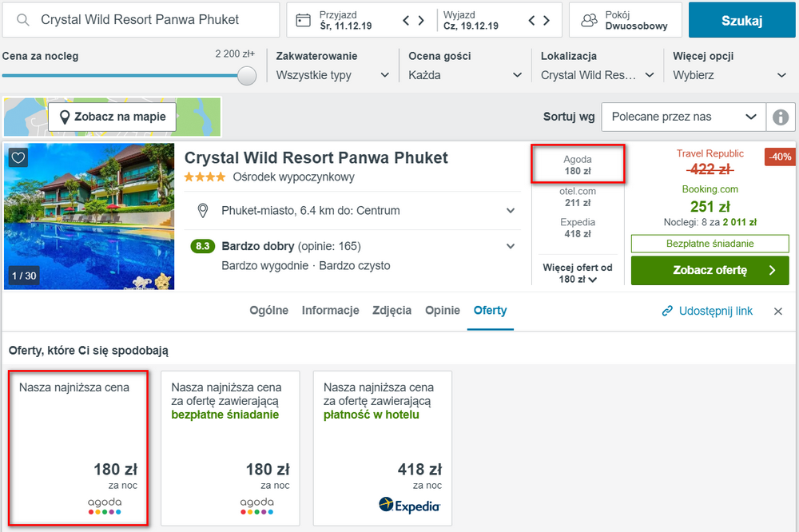Click the map pin on Zobacz na mapie
This screenshot has height=532, width=799.
pyautogui.click(x=65, y=117)
